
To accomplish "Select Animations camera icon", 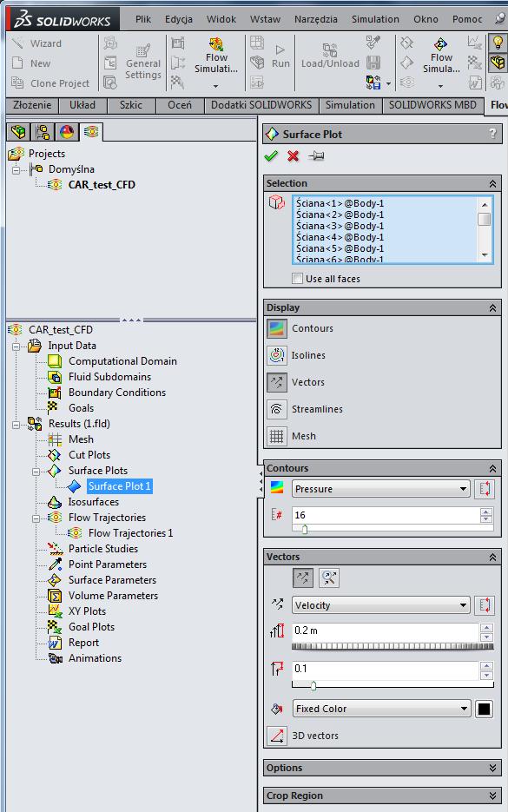I will pyautogui.click(x=55, y=658).
